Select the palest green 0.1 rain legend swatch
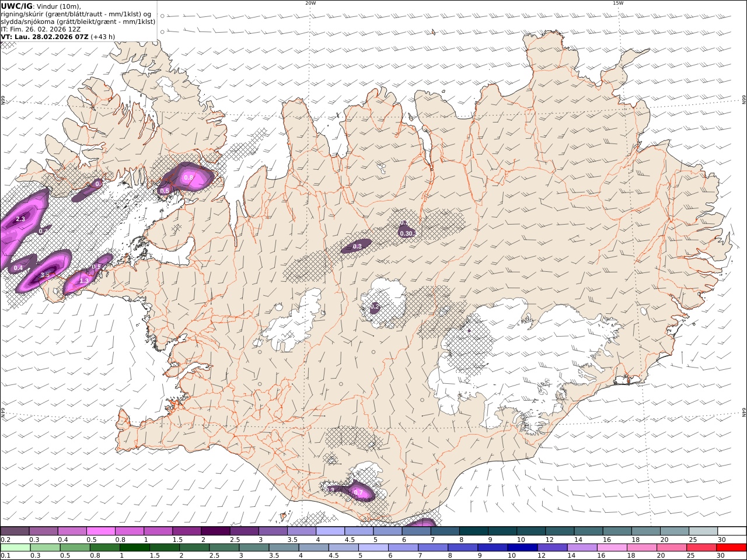The image size is (747, 560). click(x=15, y=547)
